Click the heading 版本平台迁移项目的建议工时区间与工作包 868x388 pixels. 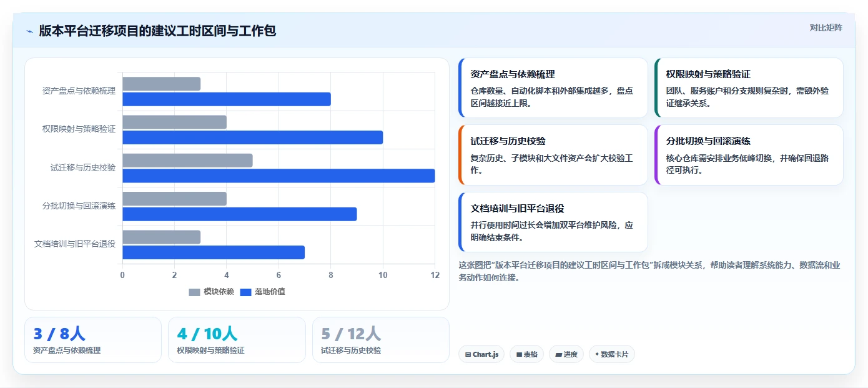157,31
